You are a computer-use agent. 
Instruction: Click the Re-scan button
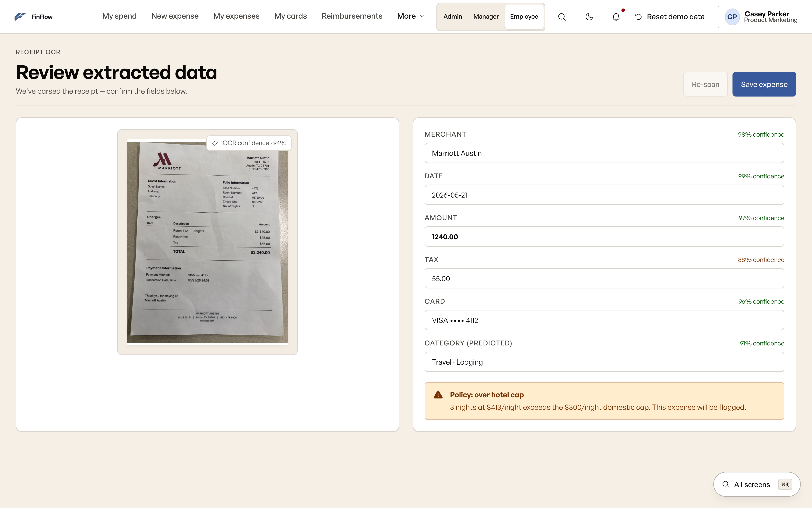tap(706, 84)
